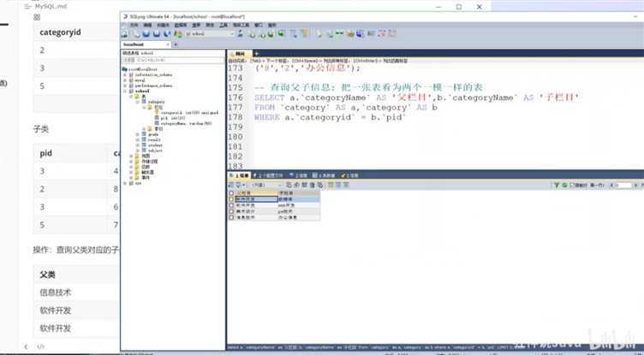Click line 176 SELECT statement in editor
Viewport: 644px width, 355px height.
coord(416,98)
